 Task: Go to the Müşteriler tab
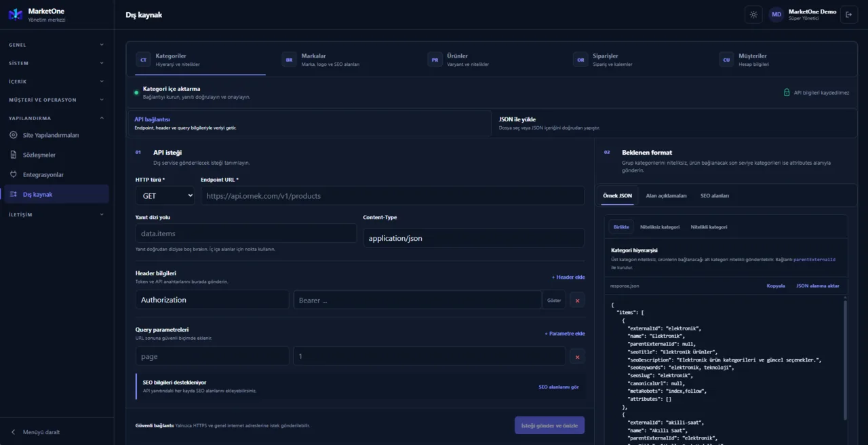coord(782,60)
